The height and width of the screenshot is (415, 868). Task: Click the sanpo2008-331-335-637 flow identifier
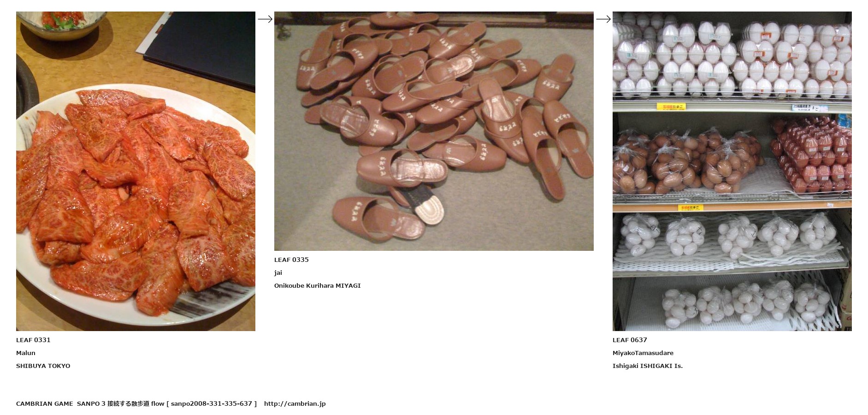click(212, 403)
